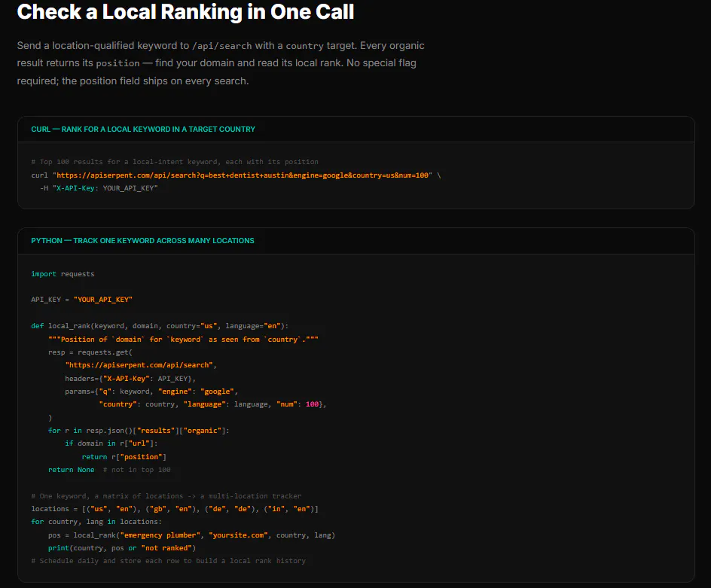Click the line 'for r in resp.json()["results"]["organic"]:'

coord(139,431)
